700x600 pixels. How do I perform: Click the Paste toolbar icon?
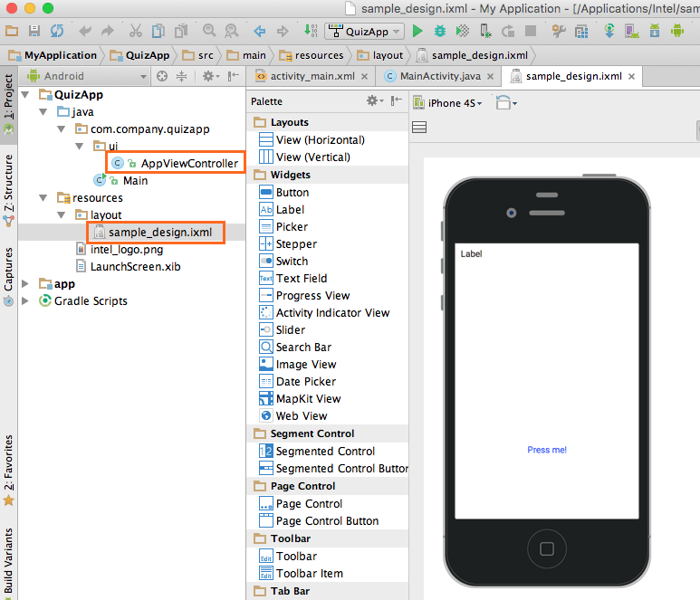(x=181, y=31)
